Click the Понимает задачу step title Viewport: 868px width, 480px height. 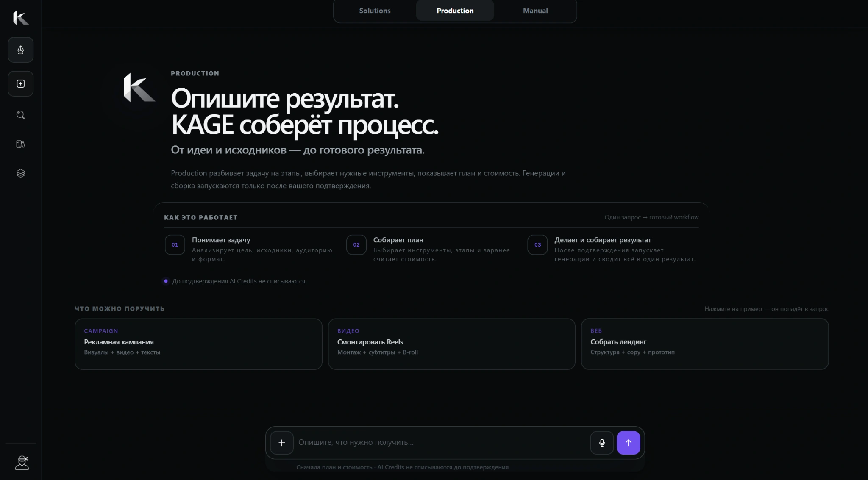click(x=221, y=240)
